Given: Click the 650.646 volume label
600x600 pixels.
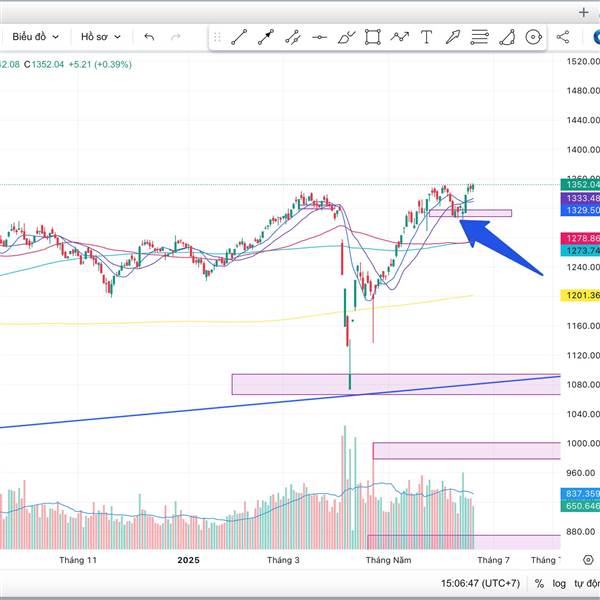Looking at the screenshot, I should [580, 506].
